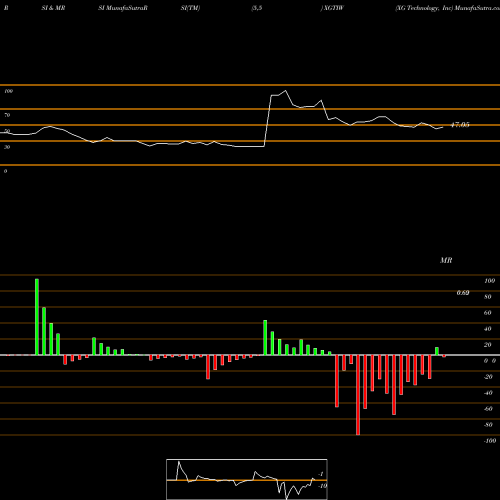
Task: Click the MR axis label -40
Action: tap(488, 393)
